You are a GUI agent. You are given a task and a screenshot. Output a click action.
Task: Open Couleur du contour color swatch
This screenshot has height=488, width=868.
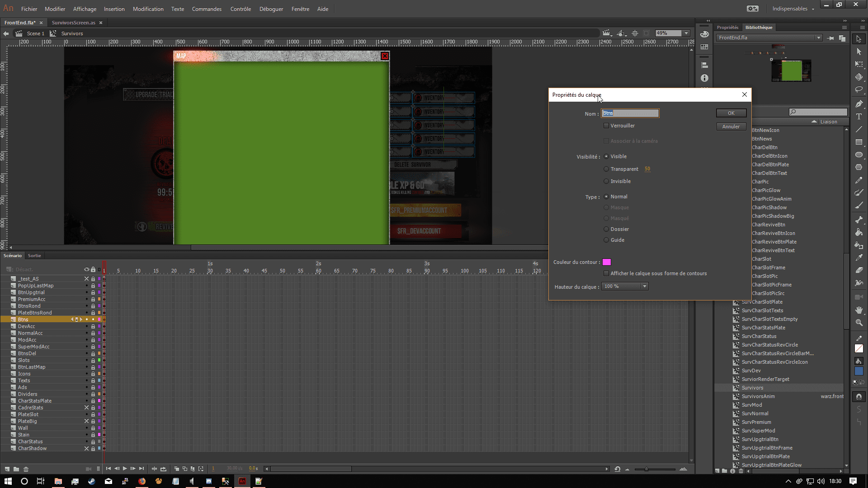[x=607, y=262]
